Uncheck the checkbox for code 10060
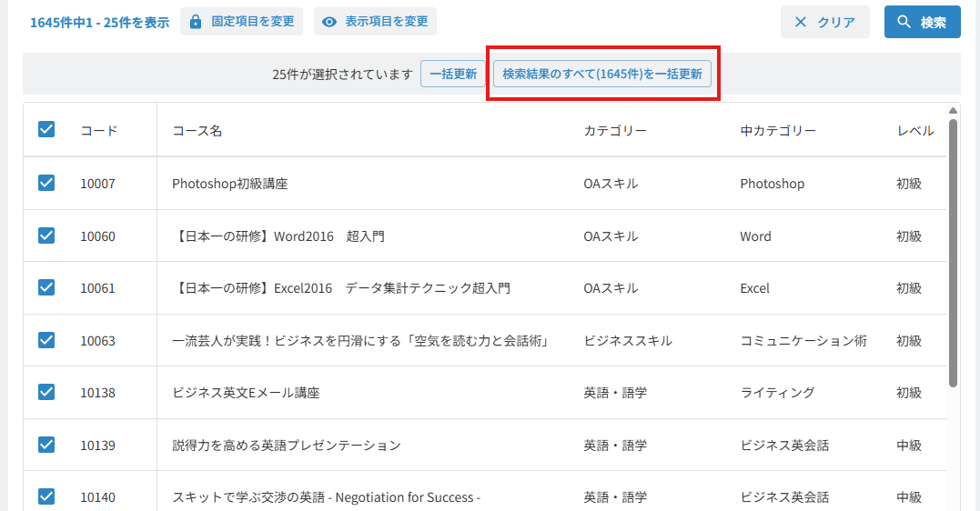The image size is (980, 511). pyautogui.click(x=46, y=235)
